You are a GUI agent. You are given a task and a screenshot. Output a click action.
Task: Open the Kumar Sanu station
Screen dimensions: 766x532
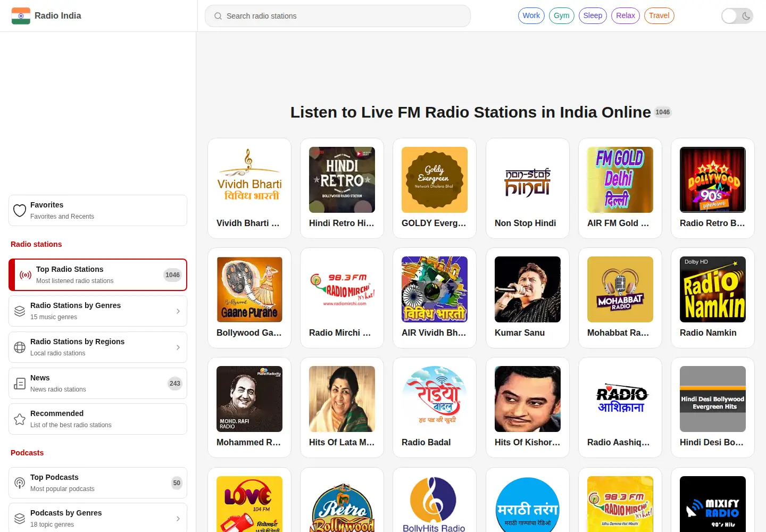click(x=528, y=298)
